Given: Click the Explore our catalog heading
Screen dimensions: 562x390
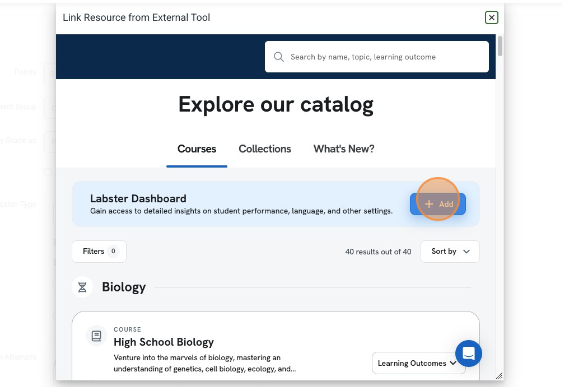Looking at the screenshot, I should [x=276, y=105].
